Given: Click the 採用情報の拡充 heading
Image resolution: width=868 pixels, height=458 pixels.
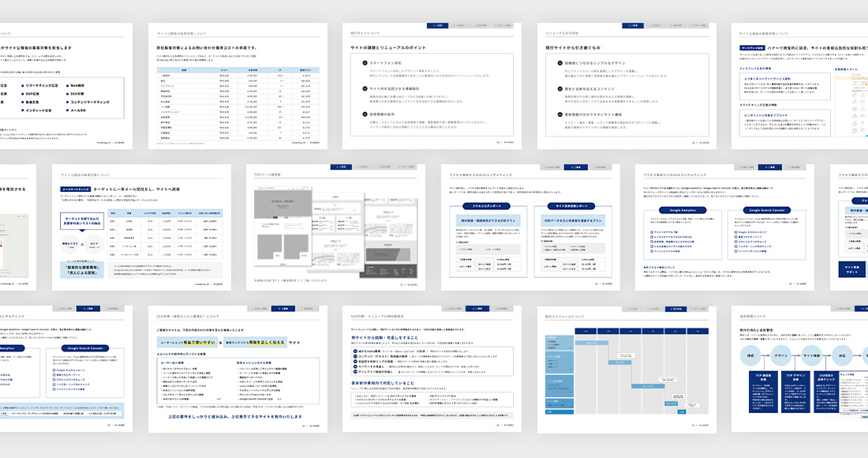Looking at the screenshot, I should point(382,114).
